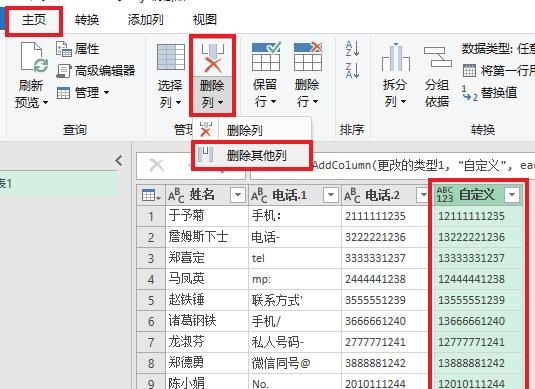
Task: Click the 删除行 remove rows icon
Action: pos(308,57)
